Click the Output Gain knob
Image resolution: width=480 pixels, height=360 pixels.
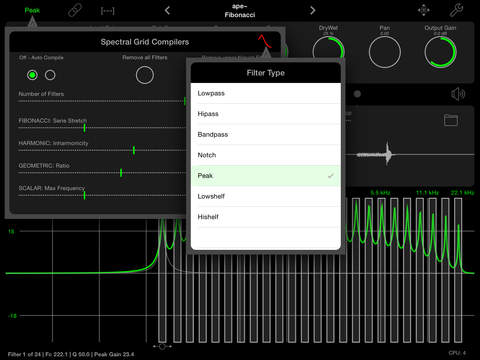tap(440, 52)
